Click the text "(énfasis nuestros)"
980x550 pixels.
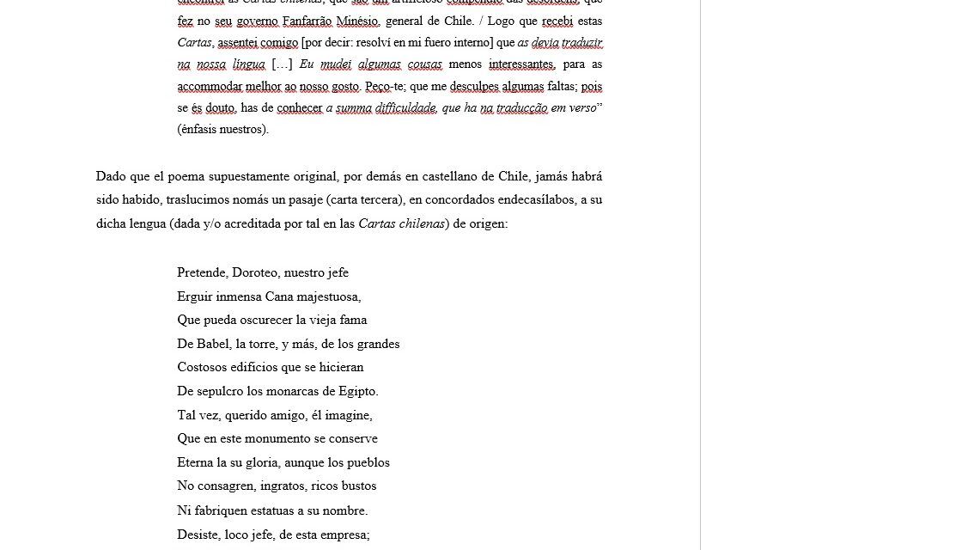tap(222, 130)
